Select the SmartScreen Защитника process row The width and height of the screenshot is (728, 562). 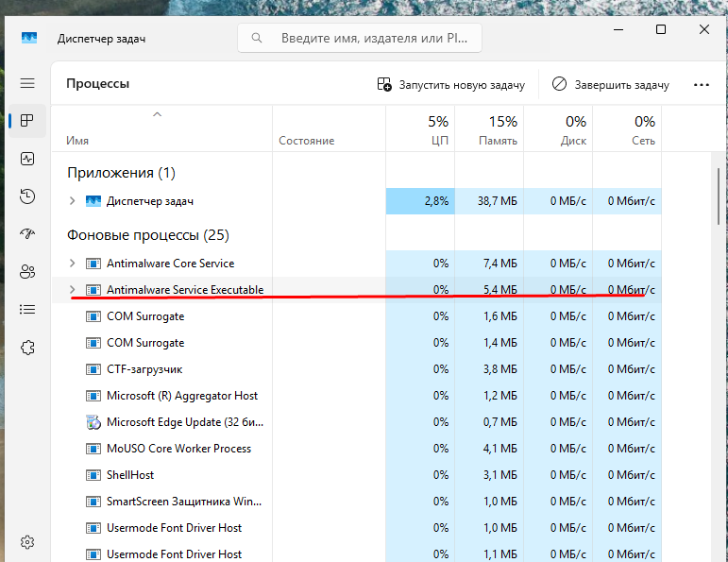click(x=356, y=502)
